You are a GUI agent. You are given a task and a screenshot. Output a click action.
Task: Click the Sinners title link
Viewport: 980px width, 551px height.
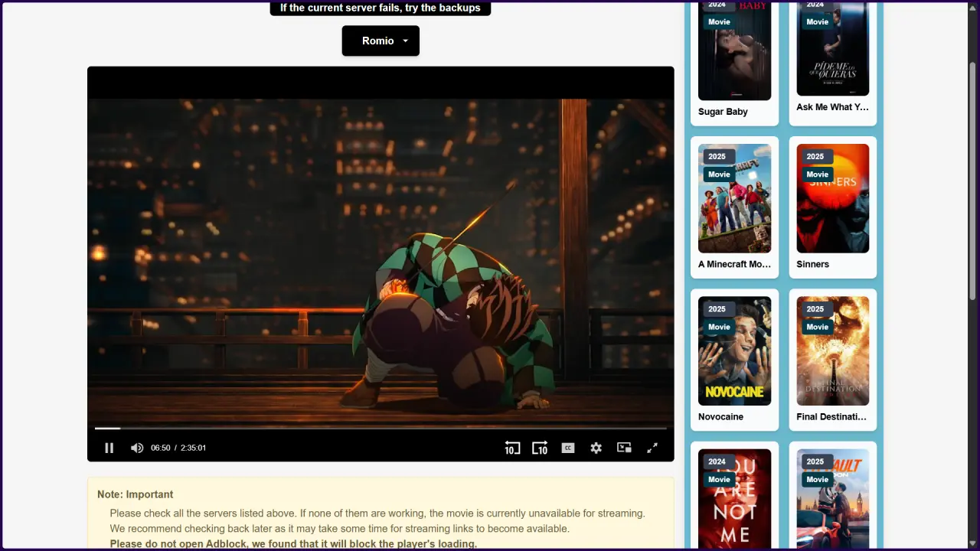click(x=812, y=264)
